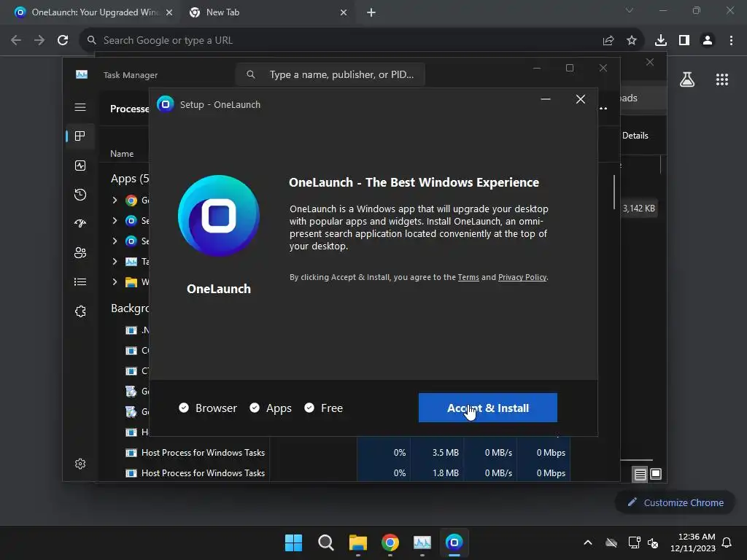Click the Chrome forward arrow
The width and height of the screenshot is (747, 560).
coord(39,41)
